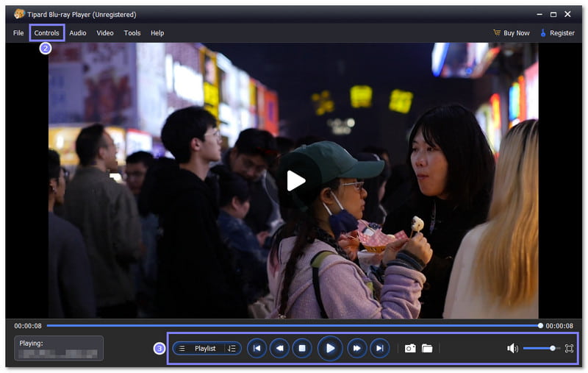Click the total duration 00:00:08 on the right
The image size is (588, 373).
559,326
